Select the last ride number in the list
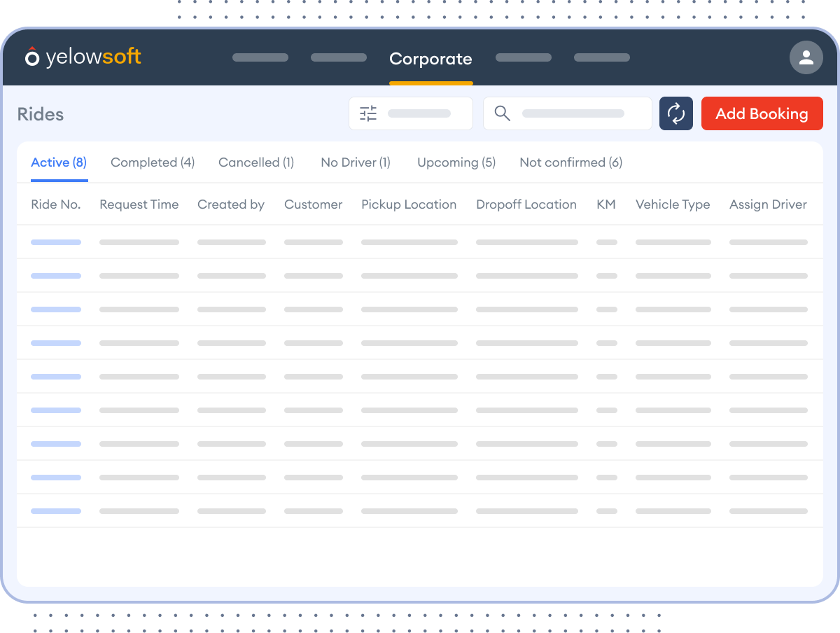This screenshot has width=840, height=633. (x=56, y=510)
